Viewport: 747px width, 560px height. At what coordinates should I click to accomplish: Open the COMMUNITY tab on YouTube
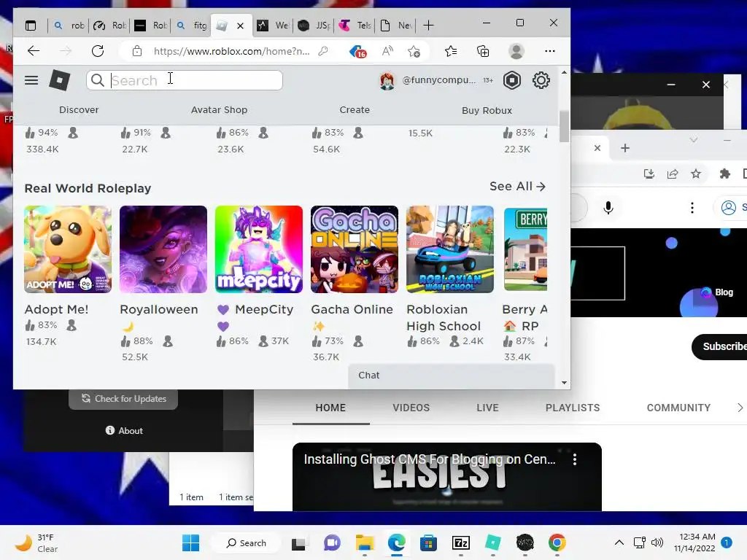coord(678,408)
